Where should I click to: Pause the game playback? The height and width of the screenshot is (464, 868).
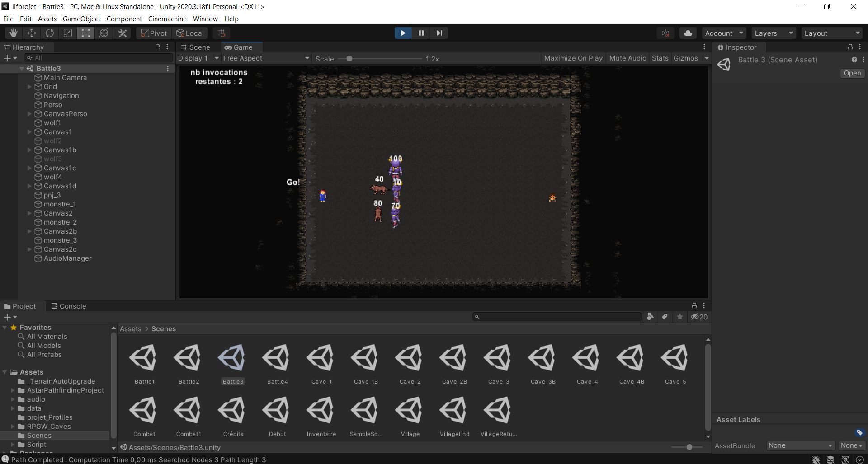[421, 33]
